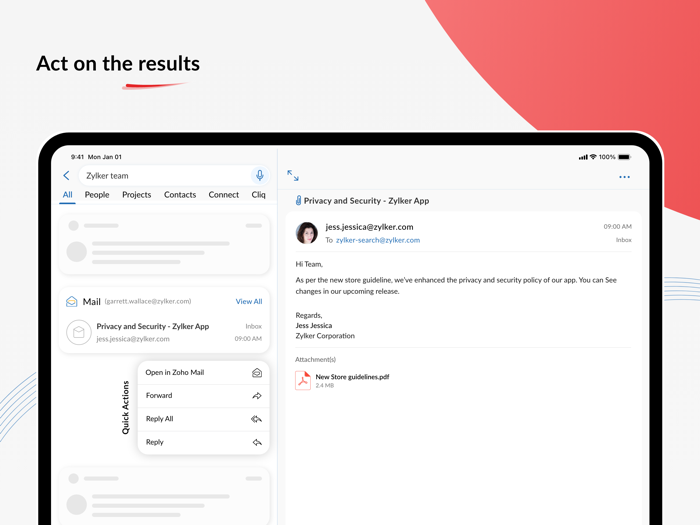Tap the back arrow beside search field
The width and height of the screenshot is (700, 525).
pos(67,175)
